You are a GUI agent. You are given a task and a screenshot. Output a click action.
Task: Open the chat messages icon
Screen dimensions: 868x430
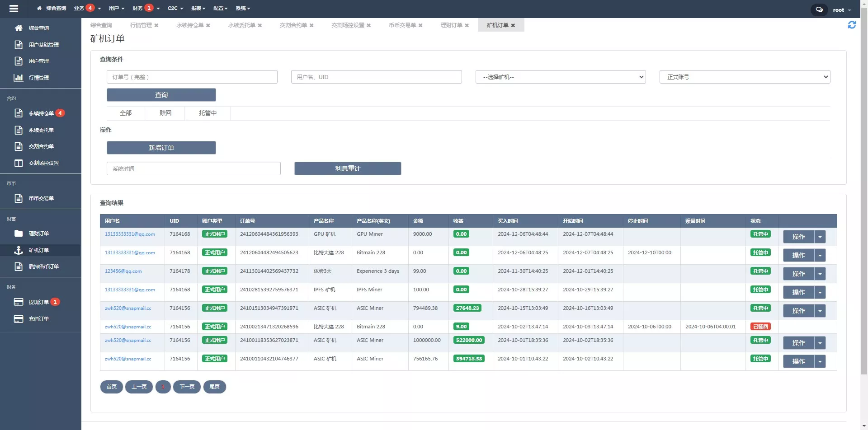pyautogui.click(x=819, y=9)
